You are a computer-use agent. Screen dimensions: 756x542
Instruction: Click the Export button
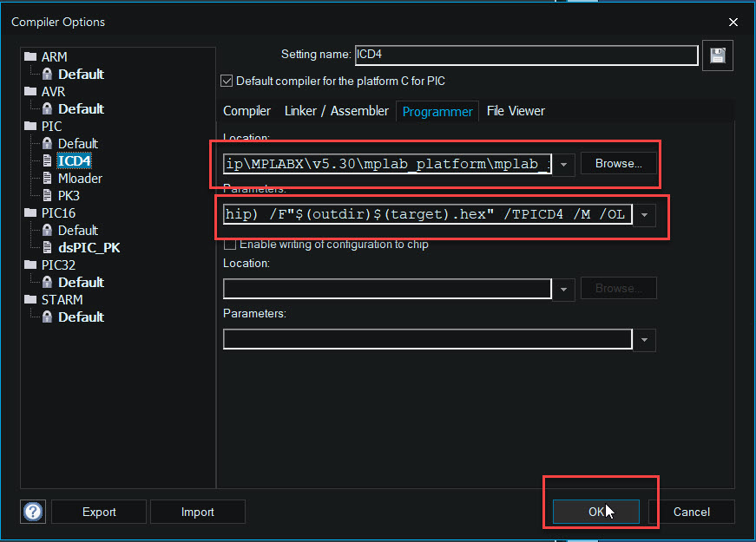point(99,512)
